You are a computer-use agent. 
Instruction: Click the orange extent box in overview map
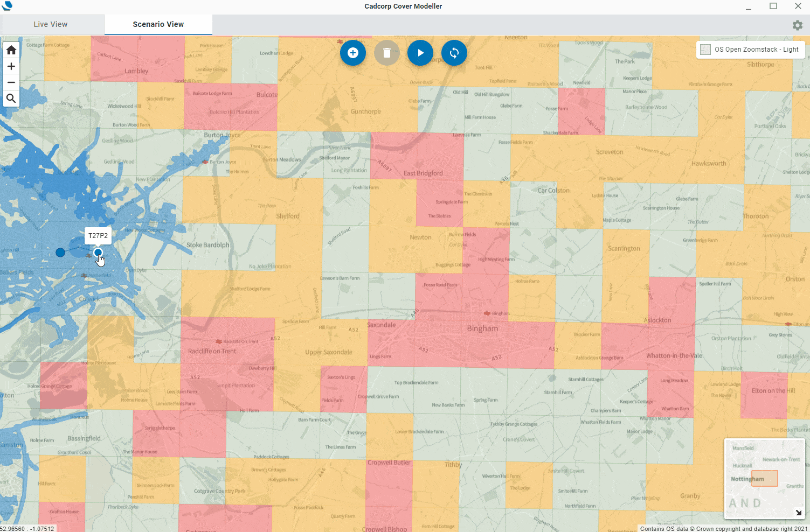(765, 478)
